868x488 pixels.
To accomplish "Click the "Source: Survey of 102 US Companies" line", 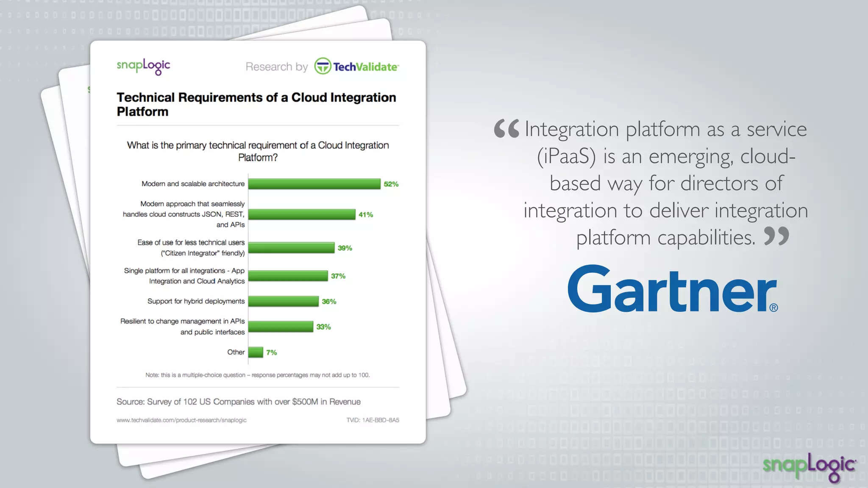I will [239, 402].
